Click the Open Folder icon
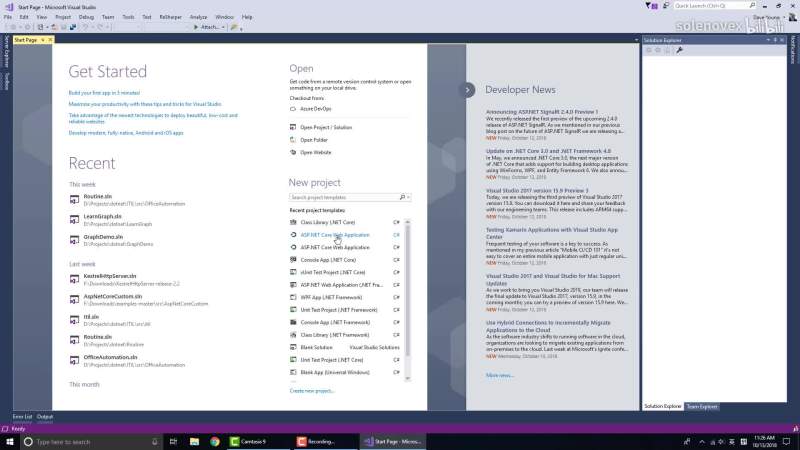Screen dimensions: 800x450 click(293, 140)
